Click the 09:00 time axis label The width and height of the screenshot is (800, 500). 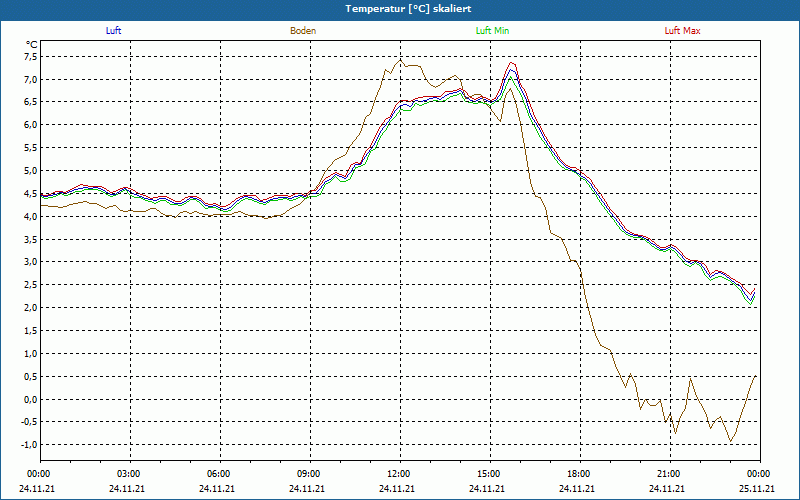click(310, 474)
